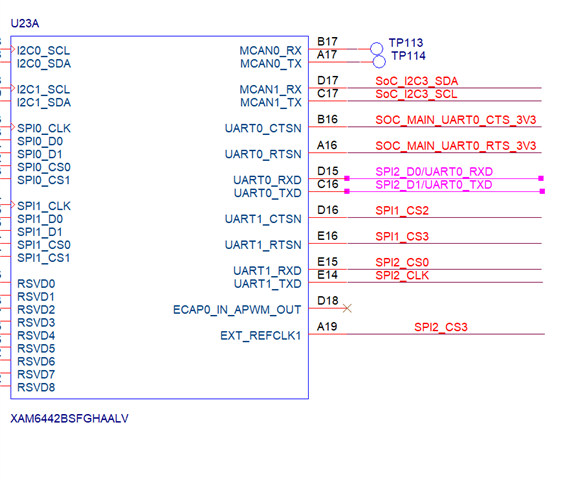This screenshot has width=588, height=480.
Task: Click the SPI0_CLK input pin arrow
Action: tap(12, 127)
